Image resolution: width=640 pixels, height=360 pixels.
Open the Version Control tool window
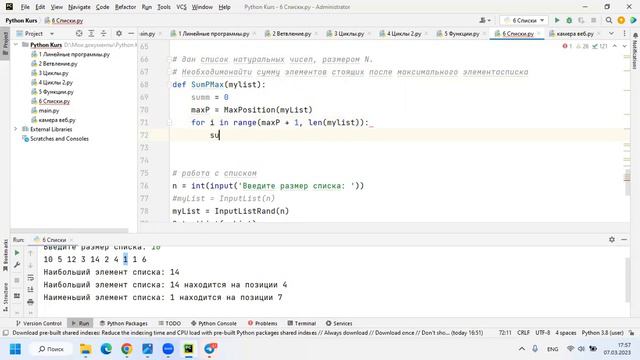38,323
